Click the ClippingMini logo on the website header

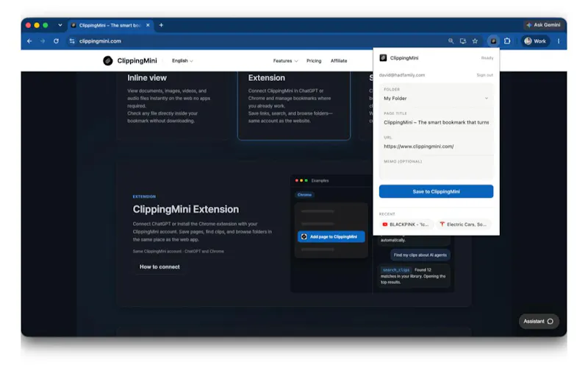[x=130, y=61]
